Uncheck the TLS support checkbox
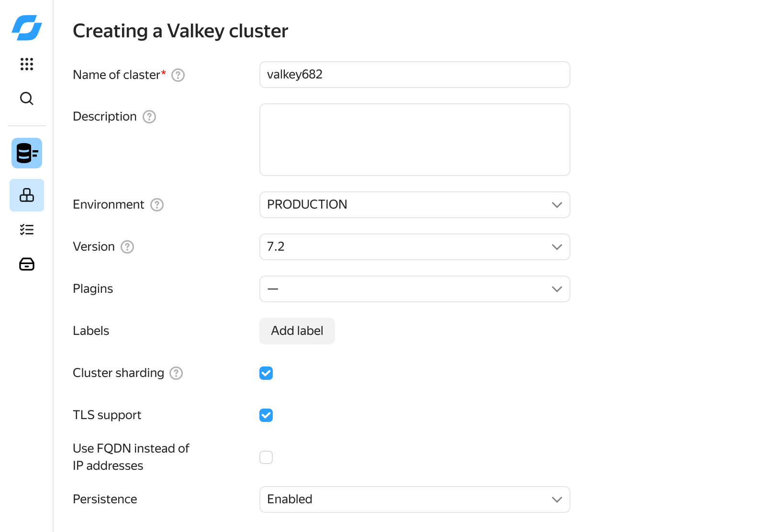781x532 pixels. 266,415
